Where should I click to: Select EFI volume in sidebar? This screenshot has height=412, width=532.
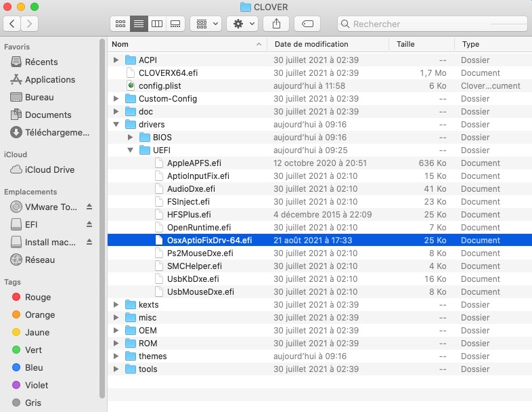click(x=24, y=224)
